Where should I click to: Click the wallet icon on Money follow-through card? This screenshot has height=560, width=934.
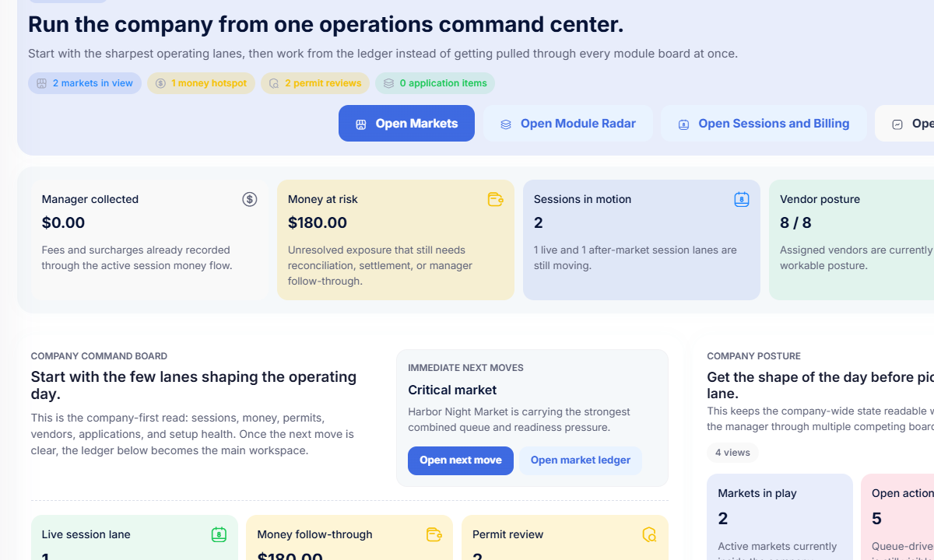click(434, 534)
